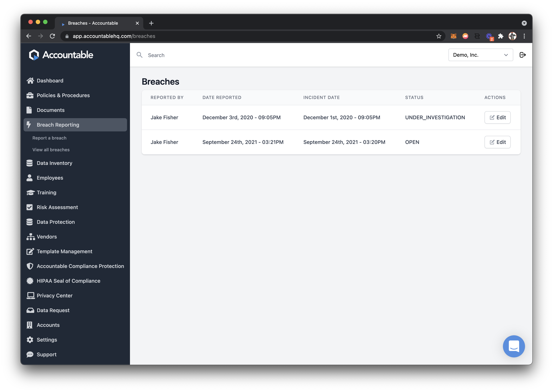Click the Settings gear icon in sidebar
Image resolution: width=553 pixels, height=392 pixels.
coord(30,340)
